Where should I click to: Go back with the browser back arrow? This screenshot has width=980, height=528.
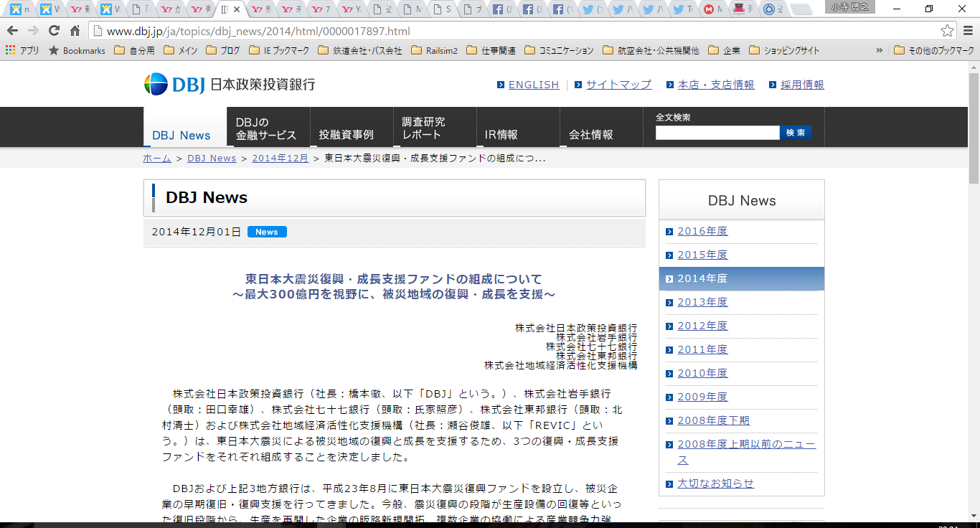[12, 31]
